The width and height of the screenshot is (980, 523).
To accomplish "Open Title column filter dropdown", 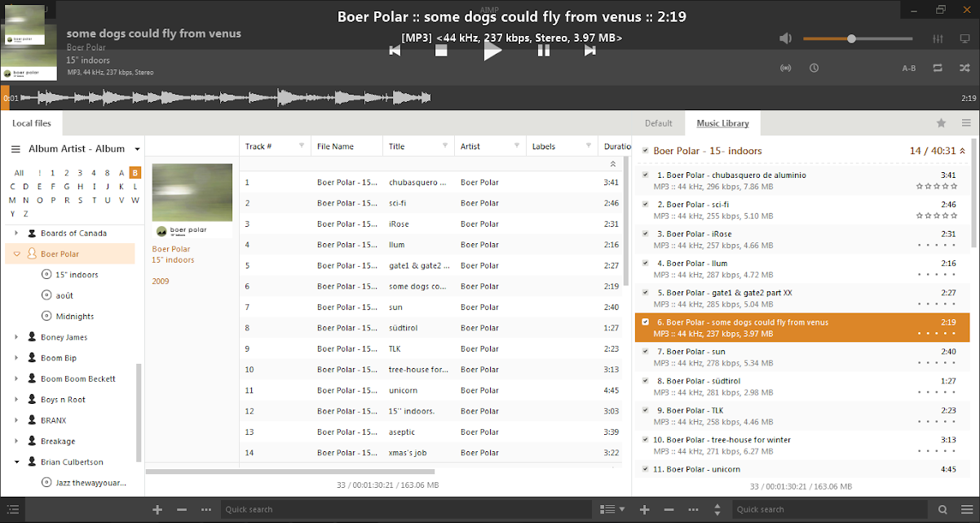I will [445, 145].
